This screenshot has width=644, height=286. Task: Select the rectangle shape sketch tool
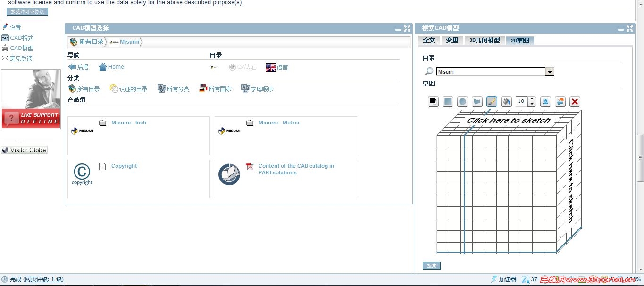pyautogui.click(x=448, y=101)
